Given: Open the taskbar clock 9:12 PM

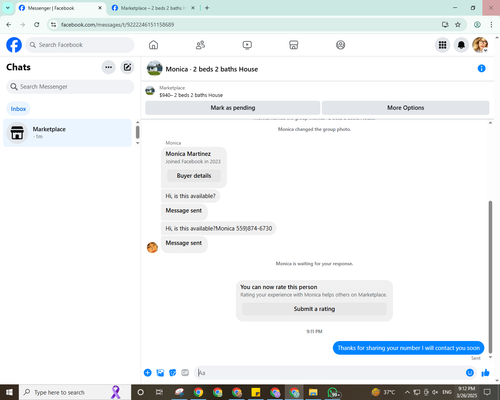Looking at the screenshot, I should point(466,392).
